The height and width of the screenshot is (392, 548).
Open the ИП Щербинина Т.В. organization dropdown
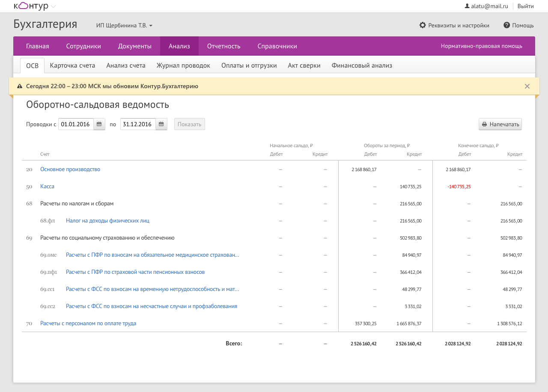124,26
